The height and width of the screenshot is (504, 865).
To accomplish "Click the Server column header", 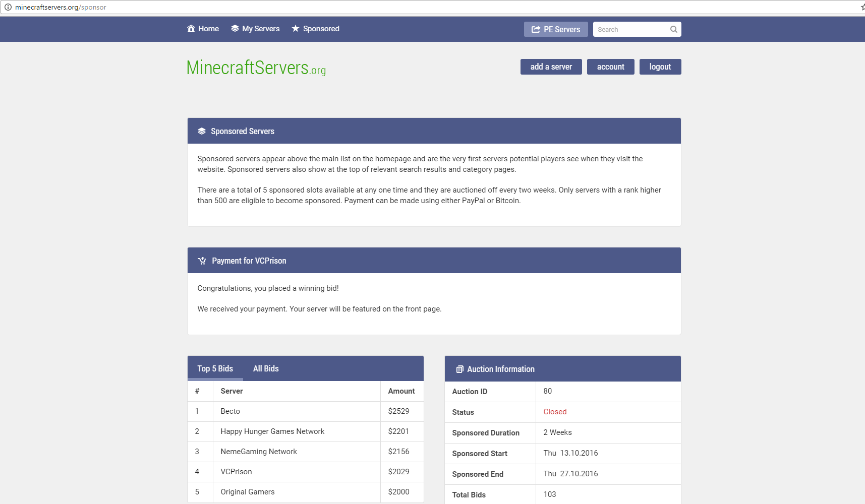I will pyautogui.click(x=232, y=391).
